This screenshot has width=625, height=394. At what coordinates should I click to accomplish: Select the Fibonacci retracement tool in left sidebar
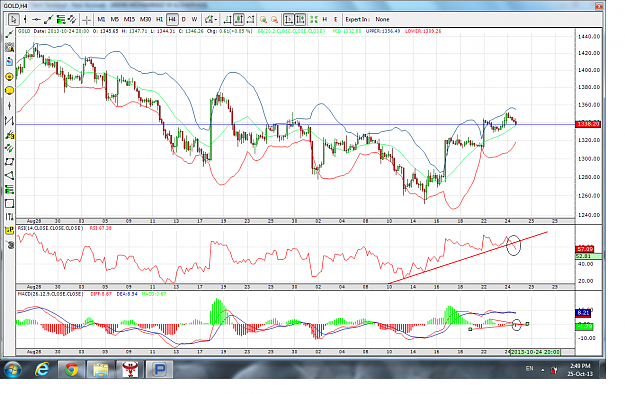pos(9,189)
